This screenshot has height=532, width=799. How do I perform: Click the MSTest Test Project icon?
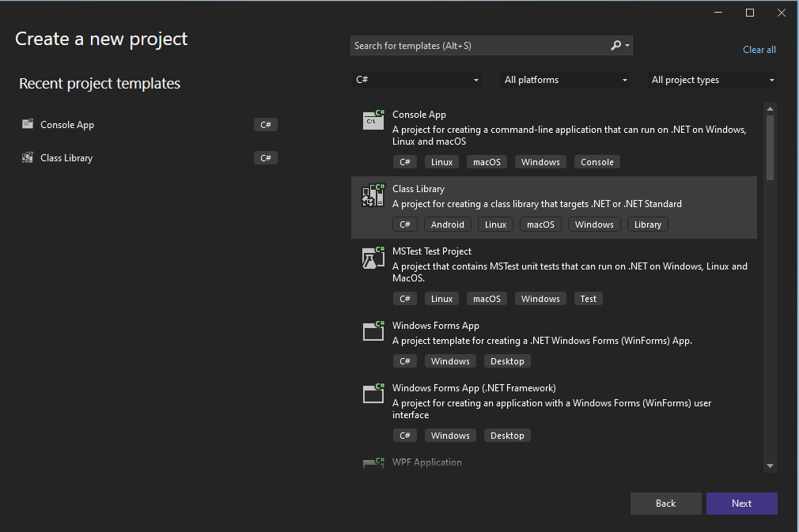point(373,258)
